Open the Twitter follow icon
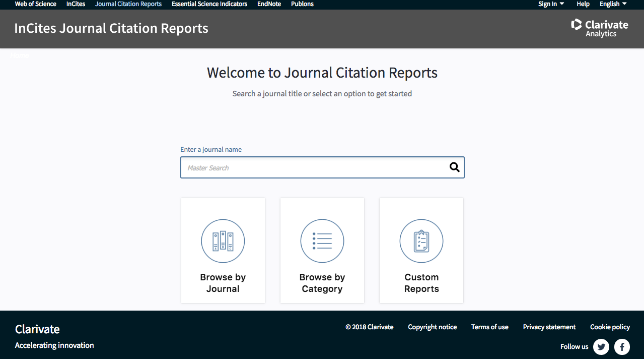The image size is (644, 359). pyautogui.click(x=601, y=346)
